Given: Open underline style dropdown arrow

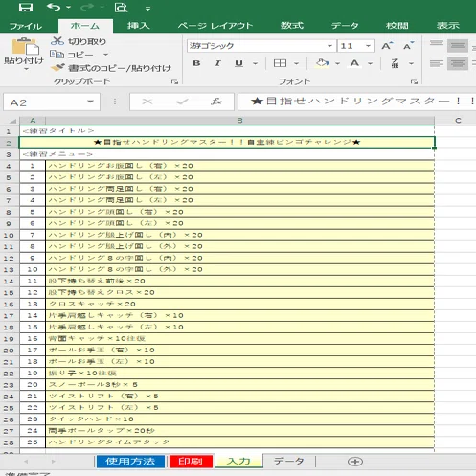Looking at the screenshot, I should (x=255, y=63).
